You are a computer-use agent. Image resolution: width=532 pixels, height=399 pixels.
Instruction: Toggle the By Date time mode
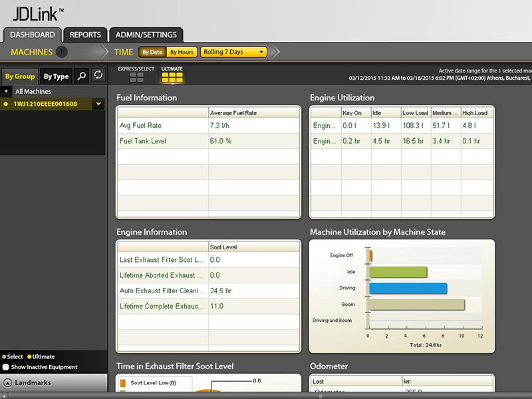click(152, 53)
